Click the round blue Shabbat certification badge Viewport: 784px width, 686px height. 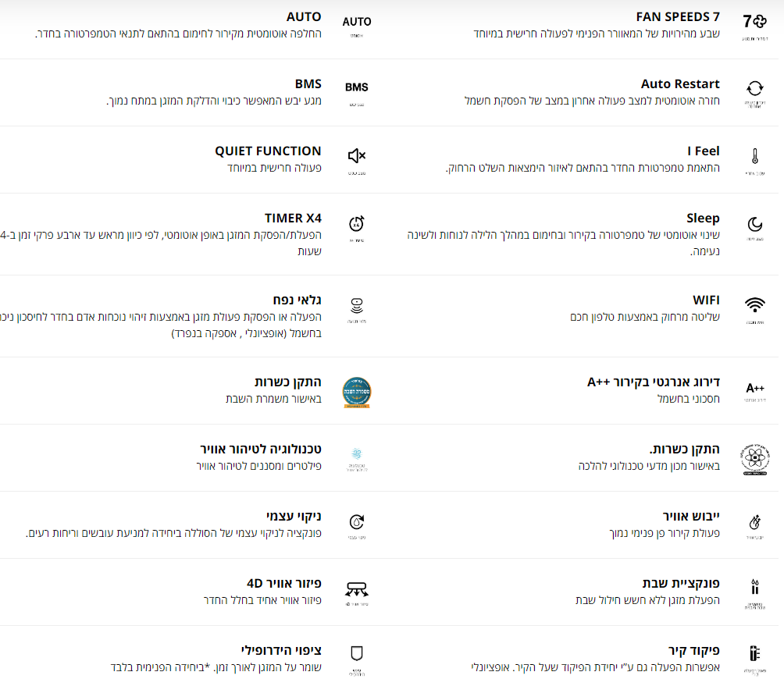tap(357, 392)
